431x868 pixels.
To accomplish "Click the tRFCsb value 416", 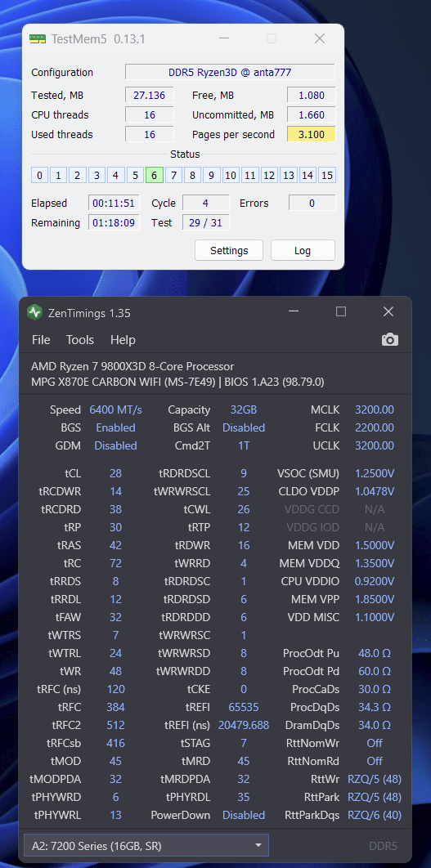I will (115, 743).
